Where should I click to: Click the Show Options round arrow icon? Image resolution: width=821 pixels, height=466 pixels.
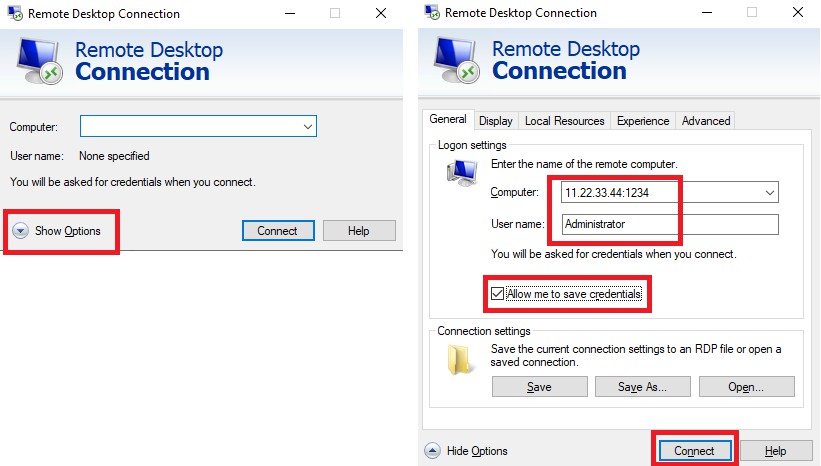pos(20,231)
